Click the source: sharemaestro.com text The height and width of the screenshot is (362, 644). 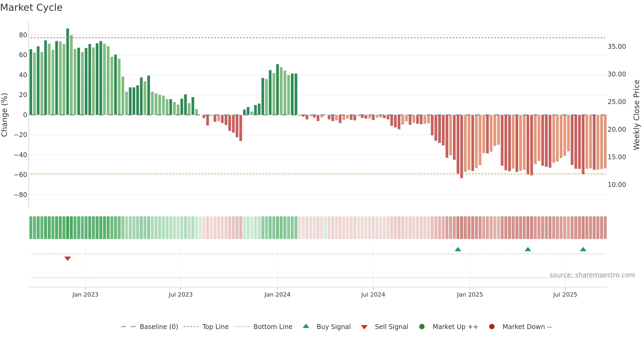(x=592, y=275)
